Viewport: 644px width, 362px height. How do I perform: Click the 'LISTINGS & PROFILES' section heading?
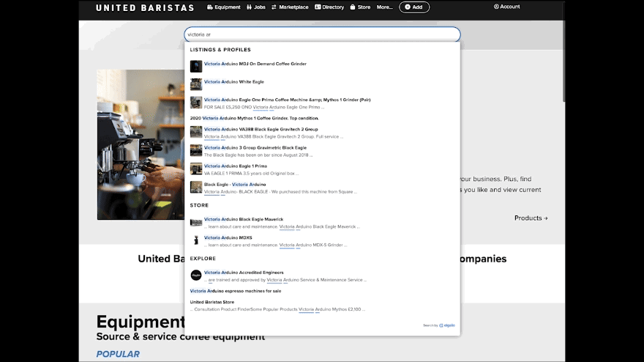pyautogui.click(x=220, y=50)
